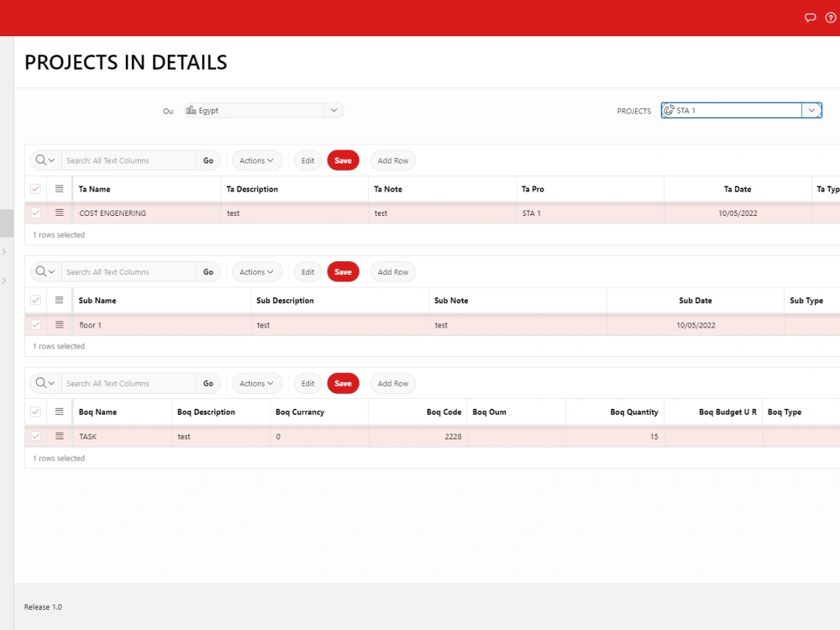Uncheck the floor 1 row checkbox
This screenshot has height=630, width=840.
36,325
